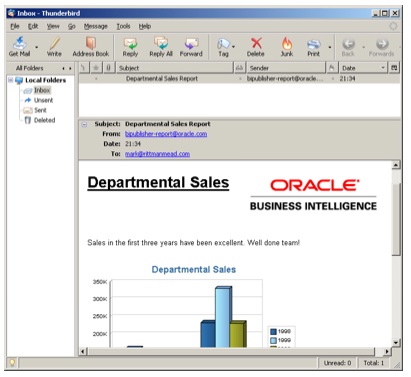
Task: Open the Address Book
Action: pyautogui.click(x=91, y=47)
